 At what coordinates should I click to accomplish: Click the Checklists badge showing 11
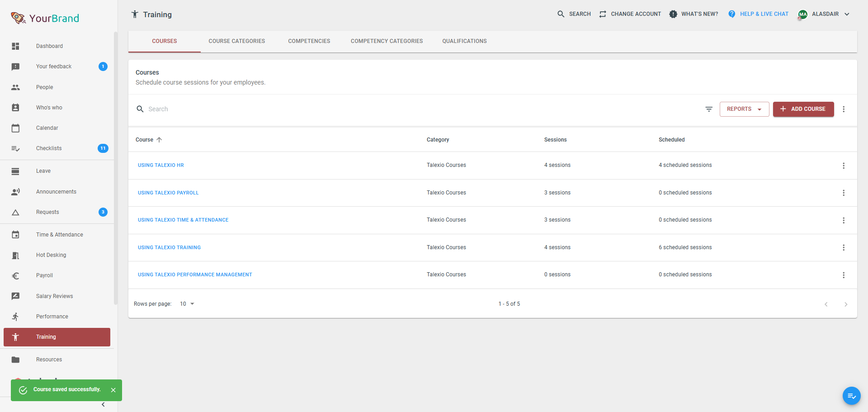coord(103,148)
